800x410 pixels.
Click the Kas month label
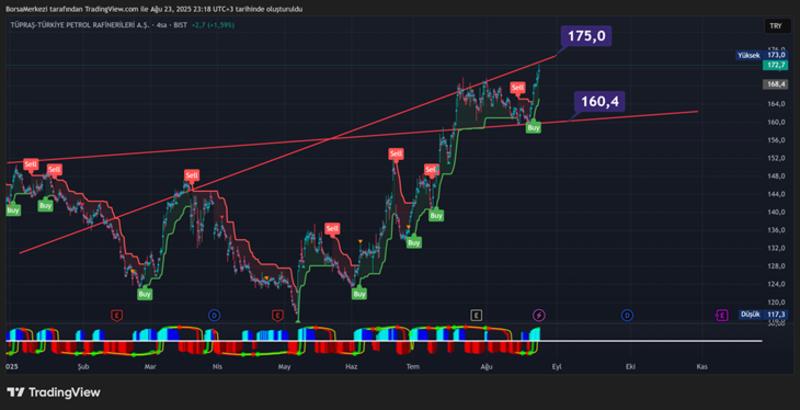pos(702,366)
